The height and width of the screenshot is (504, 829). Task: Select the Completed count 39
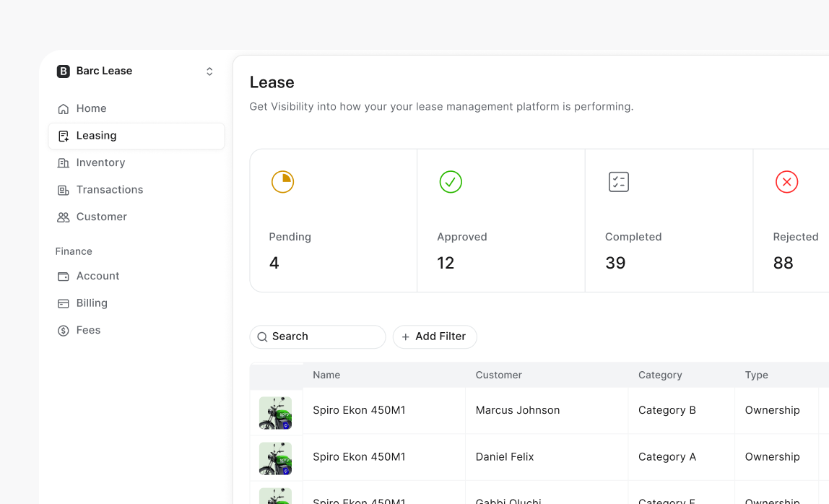[615, 263]
